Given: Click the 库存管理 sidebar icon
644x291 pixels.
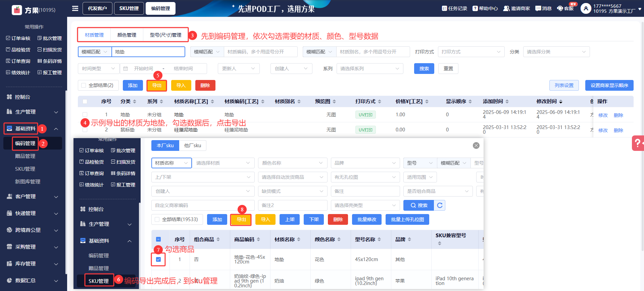Looking at the screenshot, I should coord(9,263).
